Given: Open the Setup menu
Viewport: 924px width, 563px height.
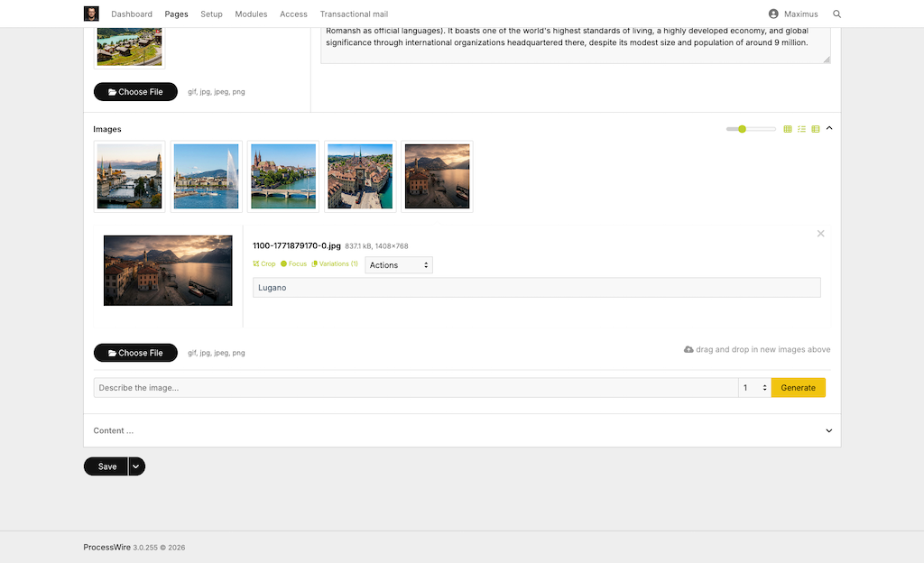Looking at the screenshot, I should (x=211, y=14).
